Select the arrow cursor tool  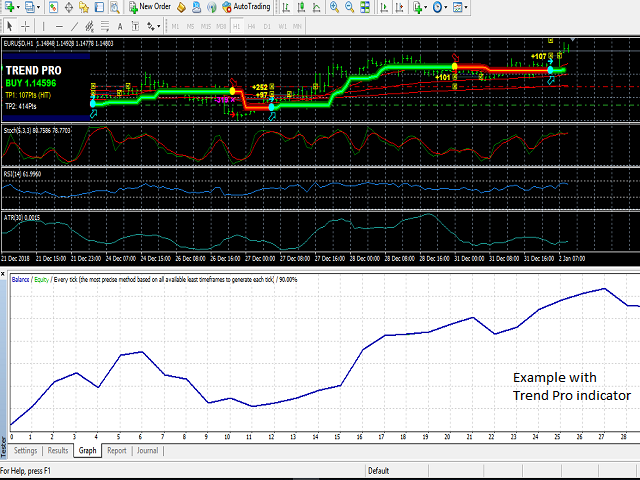point(10,27)
